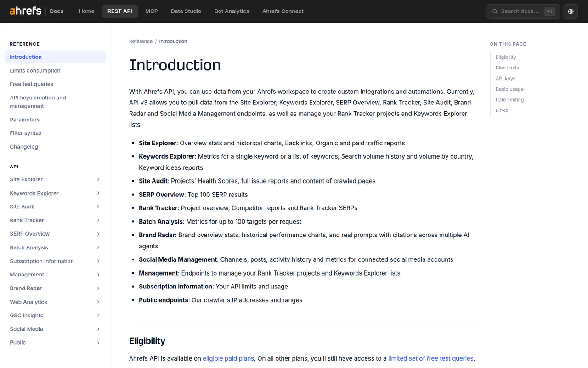This screenshot has height=368, width=588.
Task: Jump to Basic usage section
Action: coord(509,89)
